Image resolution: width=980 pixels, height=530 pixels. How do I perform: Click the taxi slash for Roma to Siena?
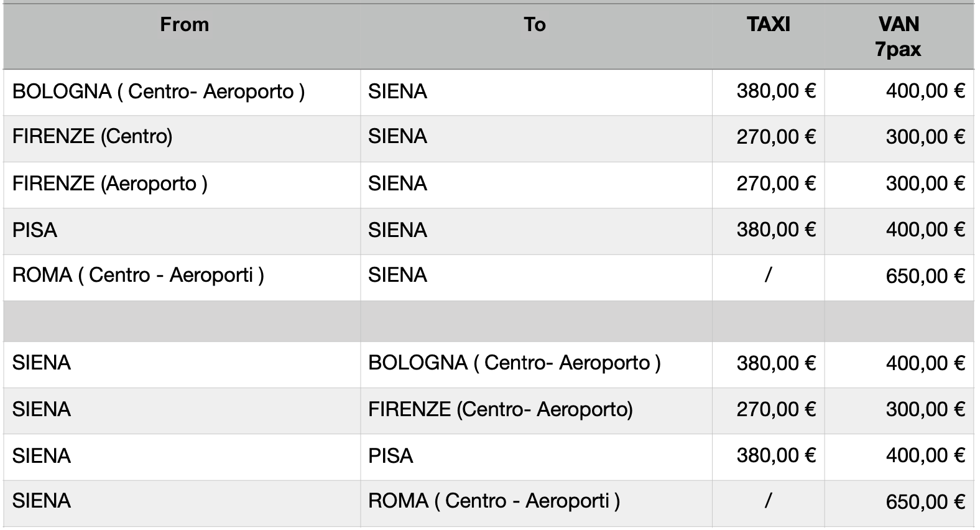[x=768, y=276]
